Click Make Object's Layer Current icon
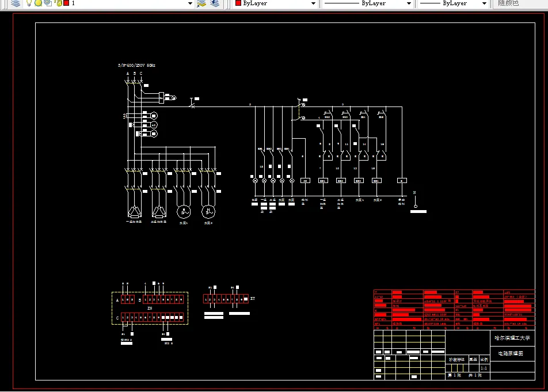This screenshot has width=548, height=392. click(201, 3)
